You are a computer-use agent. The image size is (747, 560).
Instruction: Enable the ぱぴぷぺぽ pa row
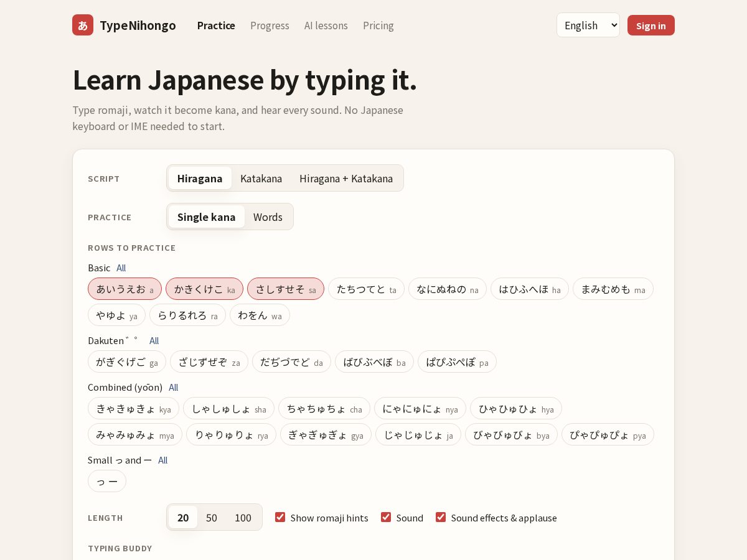click(457, 362)
